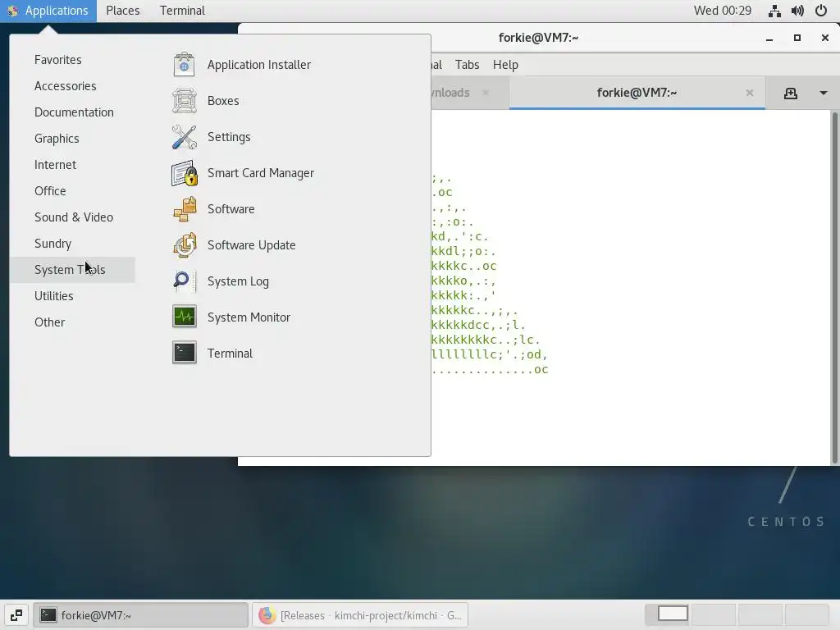Select the first workspace in switcher
This screenshot has height=630, width=840.
click(668, 614)
